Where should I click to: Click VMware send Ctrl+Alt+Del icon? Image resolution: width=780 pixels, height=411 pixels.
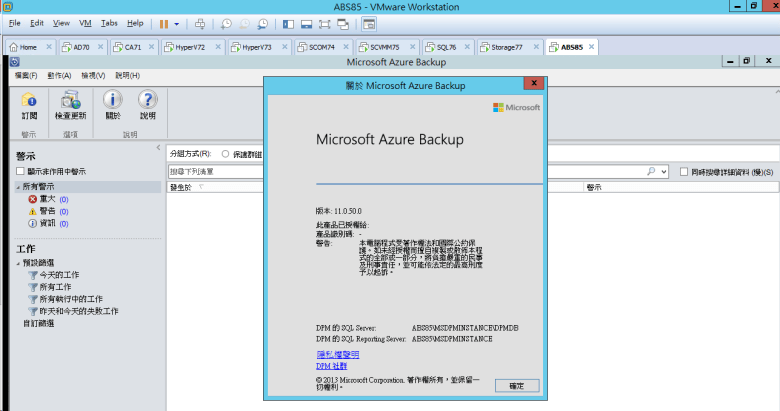coord(200,22)
